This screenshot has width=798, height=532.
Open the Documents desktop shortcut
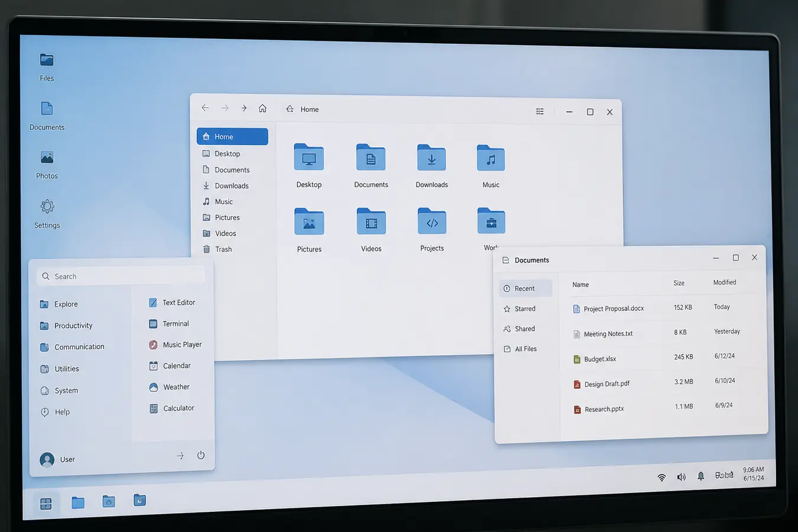point(47,115)
